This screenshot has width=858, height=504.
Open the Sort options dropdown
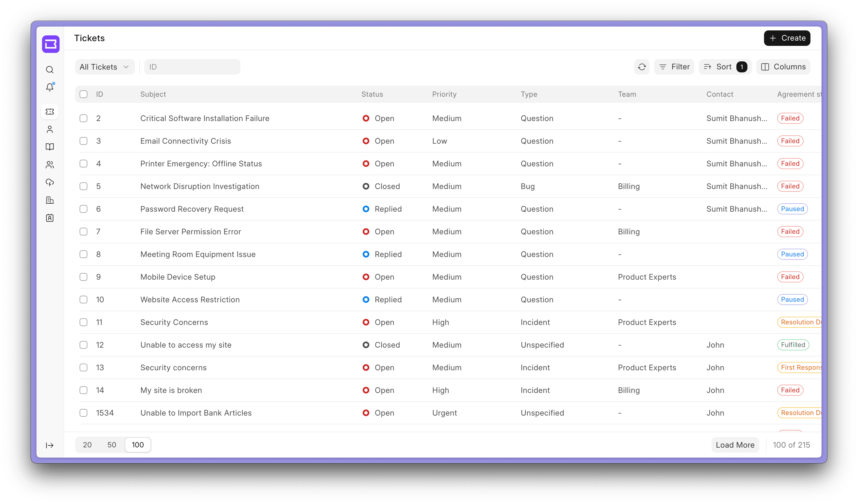pos(724,67)
